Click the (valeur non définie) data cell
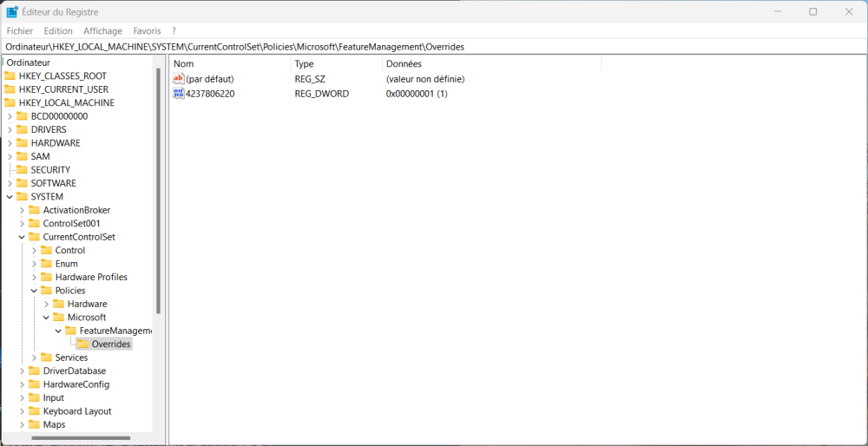 425,79
